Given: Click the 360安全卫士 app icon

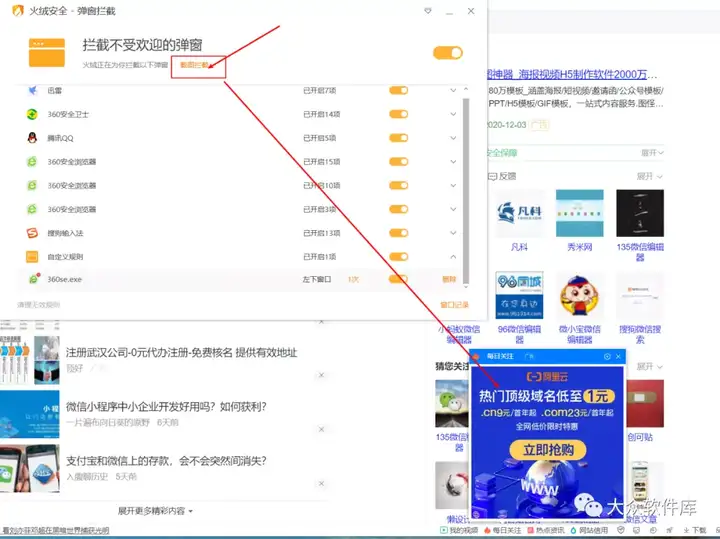Looking at the screenshot, I should coord(32,114).
